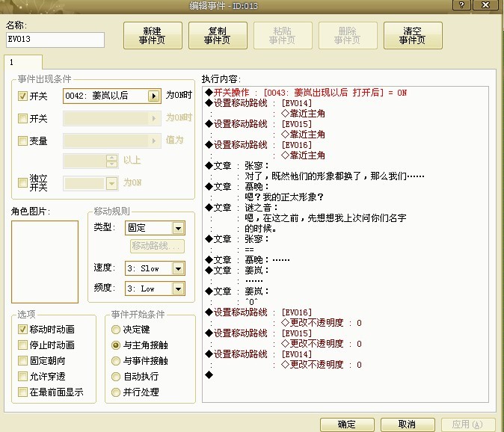Select 更改不透明度: 0 line under [EV016]
Viewport: 504px width, 432px height.
[x=322, y=323]
